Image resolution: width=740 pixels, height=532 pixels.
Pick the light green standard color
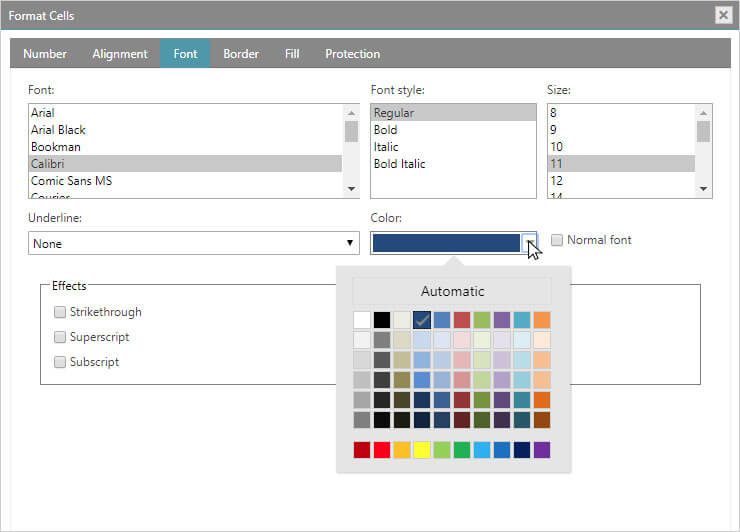(442, 450)
